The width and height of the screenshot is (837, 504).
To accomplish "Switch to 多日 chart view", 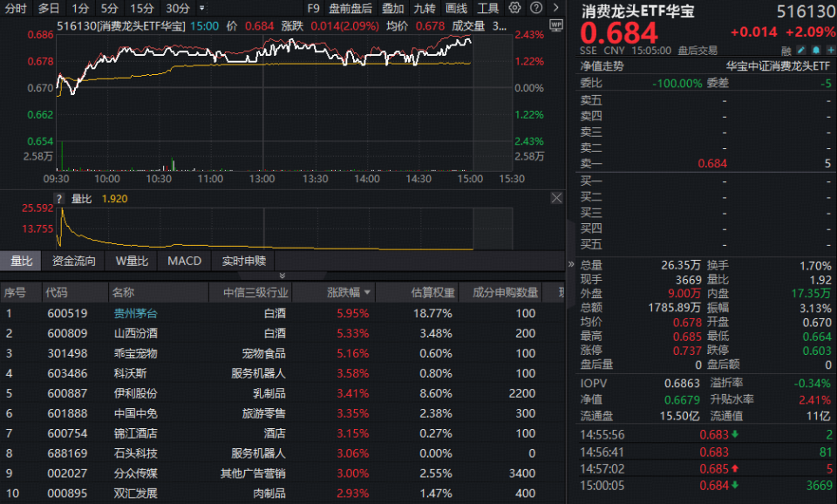I will (49, 8).
